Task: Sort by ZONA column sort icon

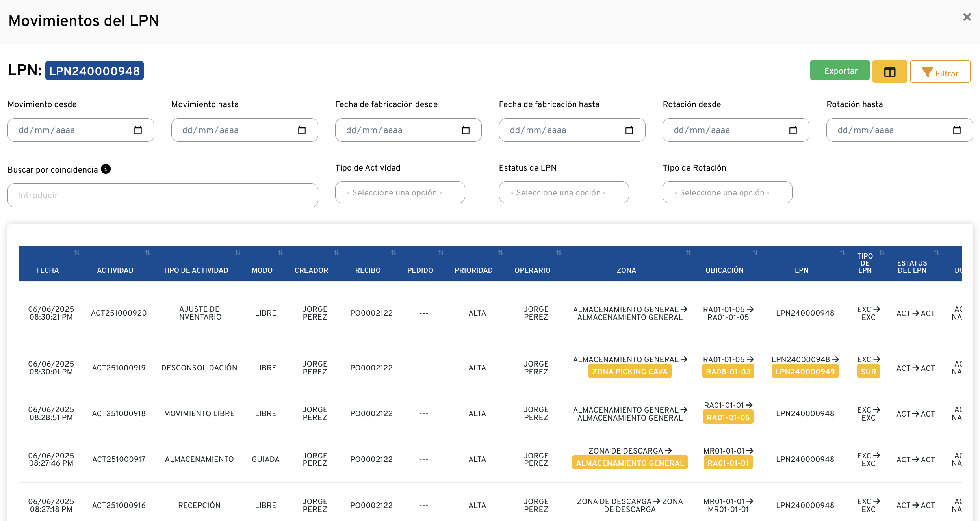Action: 688,253
